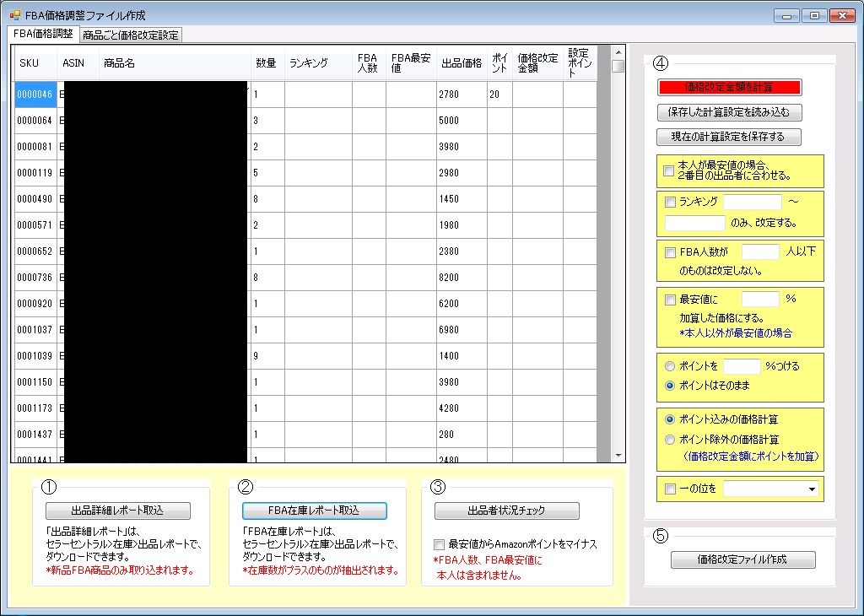This screenshot has height=616, width=864.
Task: Click ランキング upper bound input field
Action: pyautogui.click(x=695, y=223)
